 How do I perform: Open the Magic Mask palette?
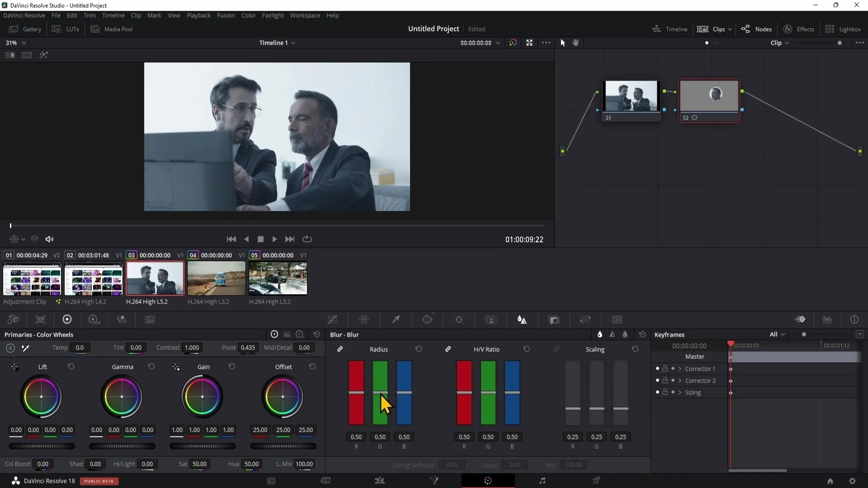point(491,319)
